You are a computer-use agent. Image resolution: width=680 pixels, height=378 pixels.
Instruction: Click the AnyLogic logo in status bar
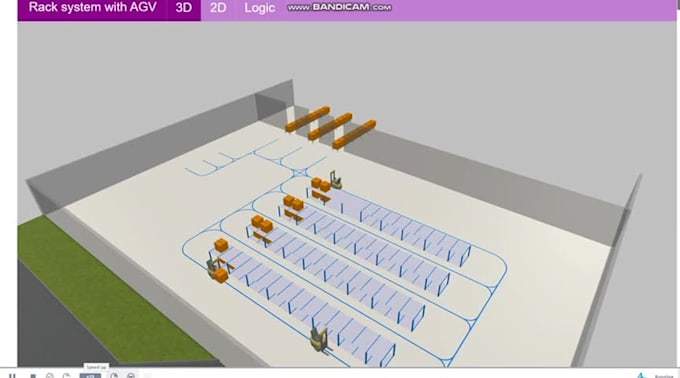click(x=642, y=375)
